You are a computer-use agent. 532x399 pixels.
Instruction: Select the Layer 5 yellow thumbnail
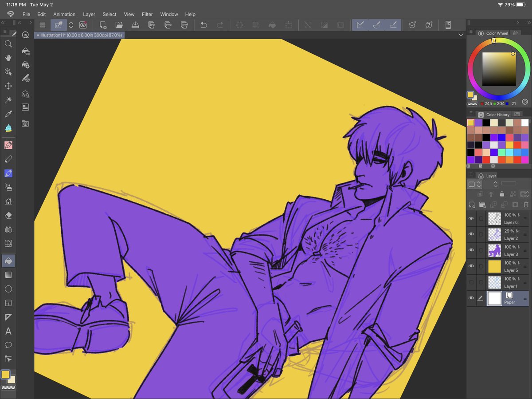[494, 266]
